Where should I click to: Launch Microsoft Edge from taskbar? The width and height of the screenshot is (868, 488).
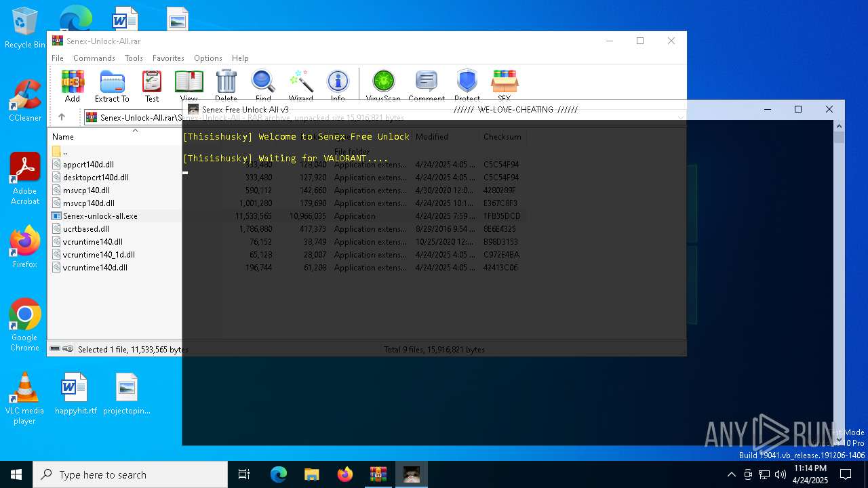click(279, 474)
